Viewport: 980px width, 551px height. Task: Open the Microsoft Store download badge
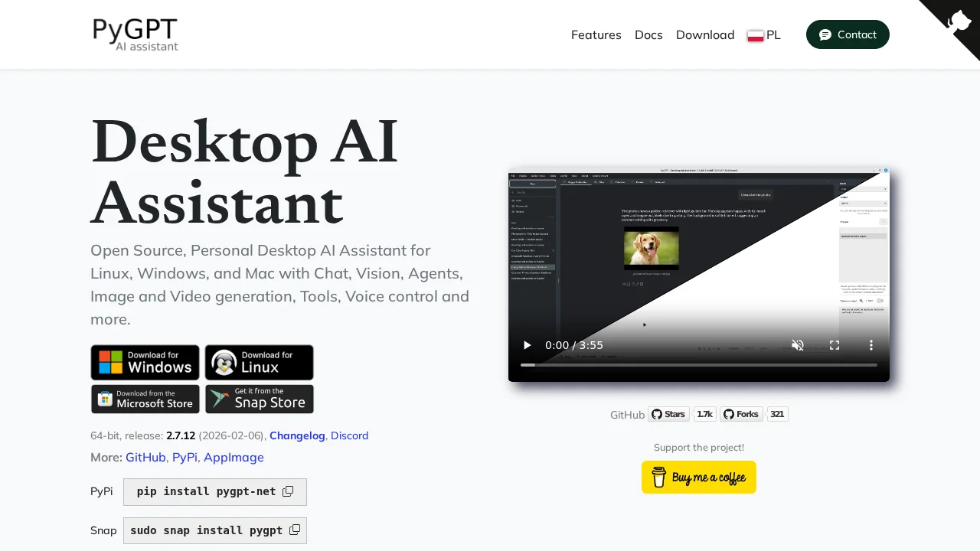145,399
